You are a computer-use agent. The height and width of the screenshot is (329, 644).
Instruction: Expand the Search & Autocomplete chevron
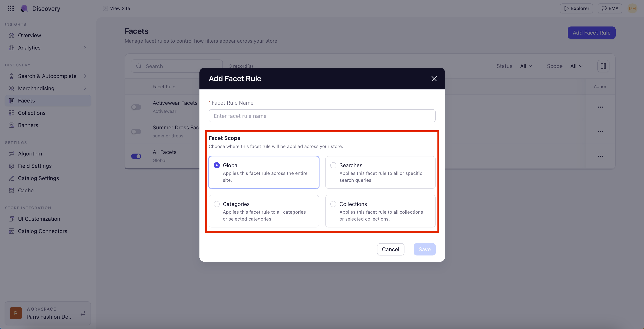(x=85, y=76)
